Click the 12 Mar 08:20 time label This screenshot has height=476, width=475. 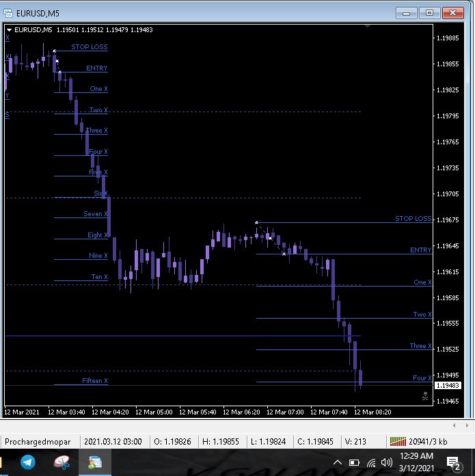click(x=372, y=412)
